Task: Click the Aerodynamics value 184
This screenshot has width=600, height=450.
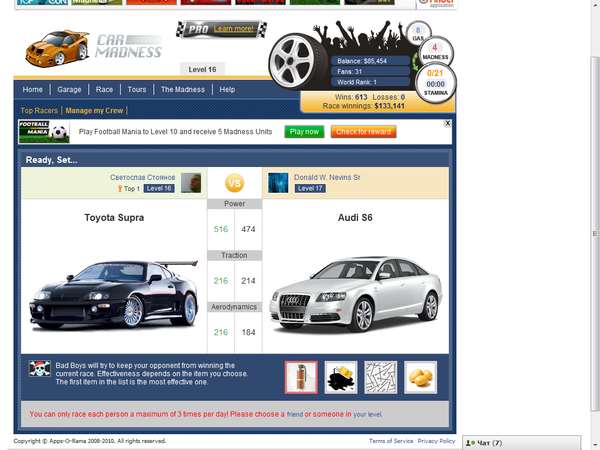Action: coord(248,333)
